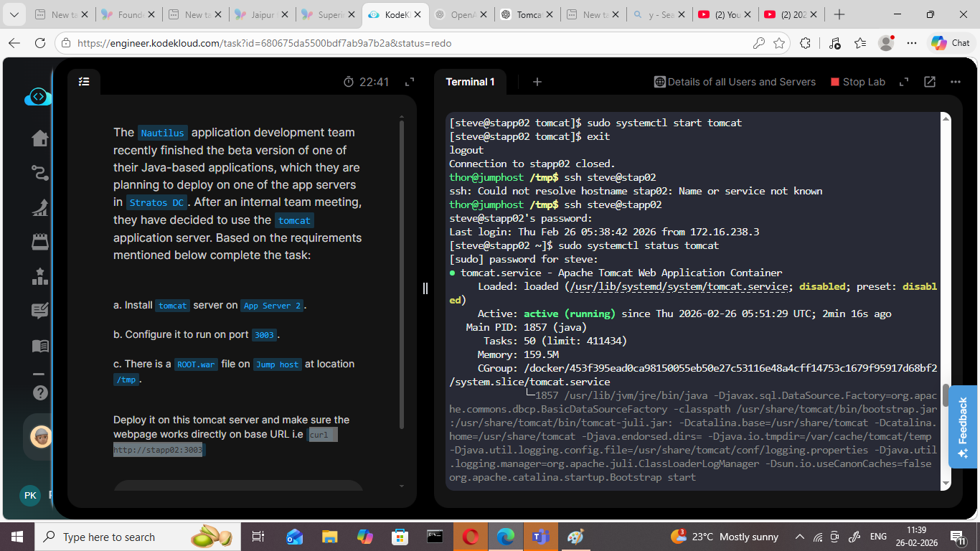Open the terminal three-dot more options menu
The image size is (980, 551).
coord(955,82)
